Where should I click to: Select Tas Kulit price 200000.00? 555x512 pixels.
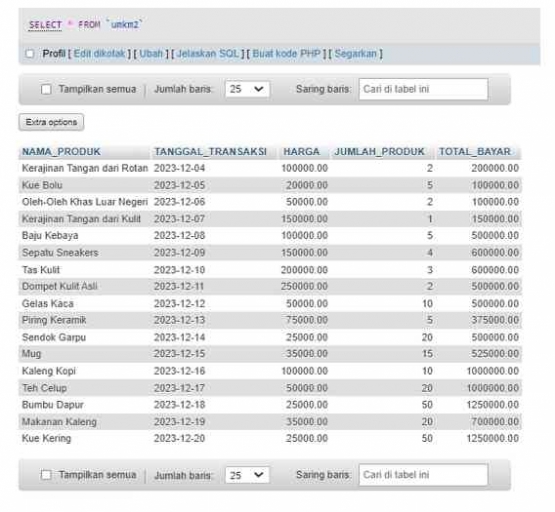pos(304,270)
